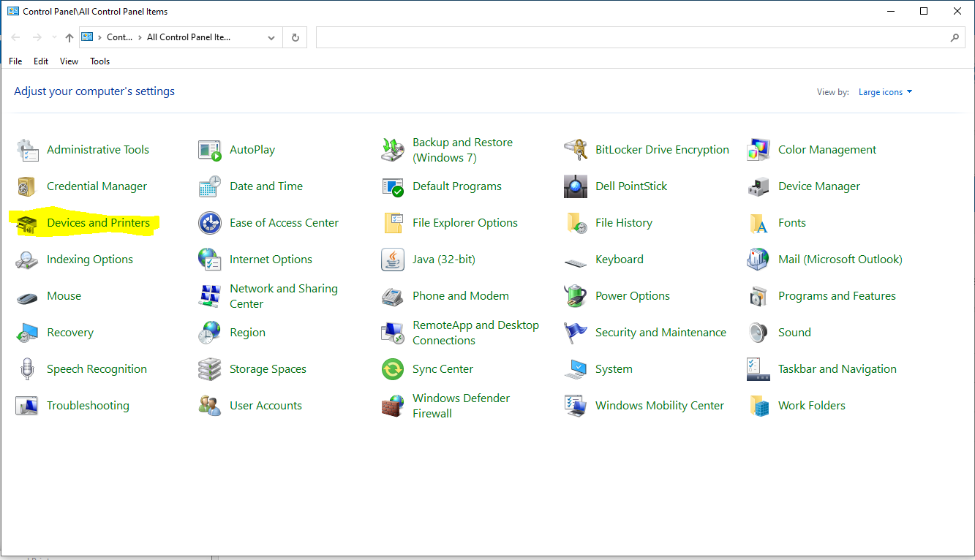The width and height of the screenshot is (975, 560).
Task: Open Power Options
Action: click(x=633, y=295)
